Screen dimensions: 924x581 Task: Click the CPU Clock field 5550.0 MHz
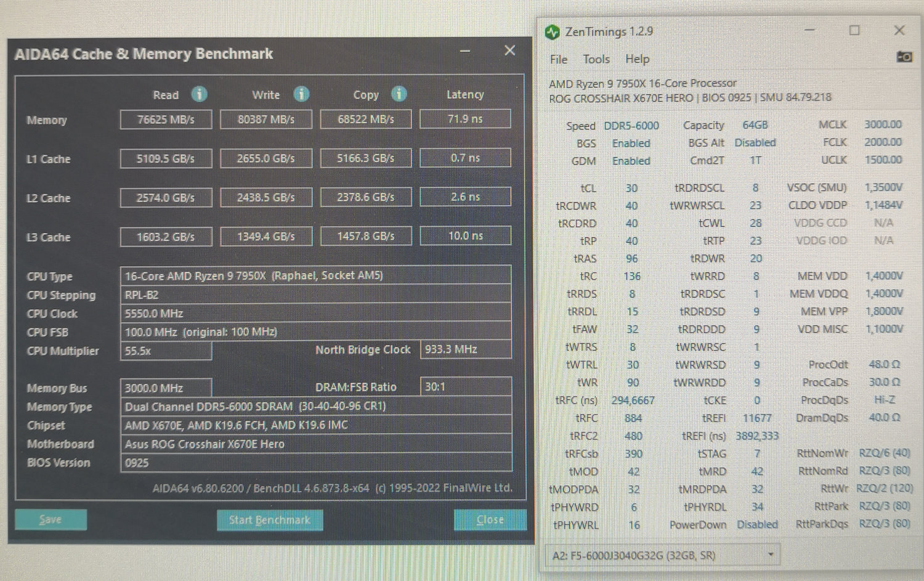pos(315,313)
